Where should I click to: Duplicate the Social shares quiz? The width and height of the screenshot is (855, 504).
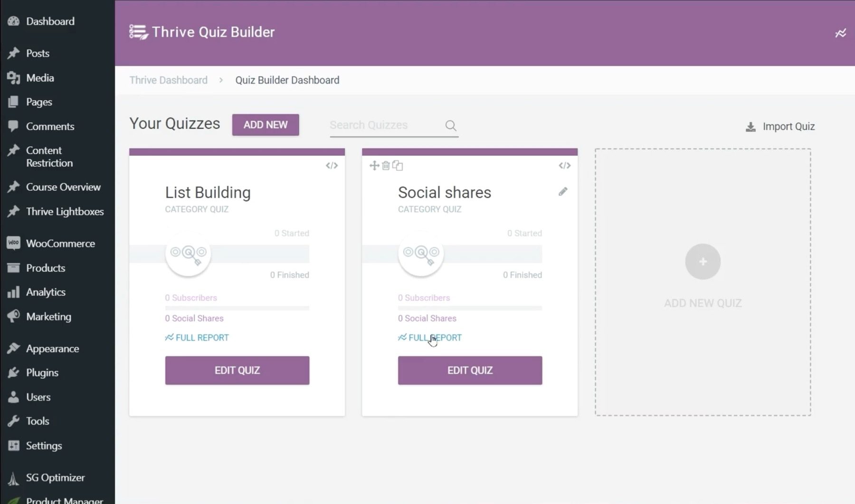pyautogui.click(x=398, y=165)
